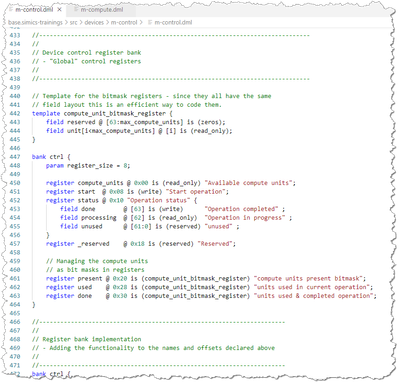Click line number 447 gutter for bank ctrl
Viewport: 400px width, 384px height.
tap(15, 157)
